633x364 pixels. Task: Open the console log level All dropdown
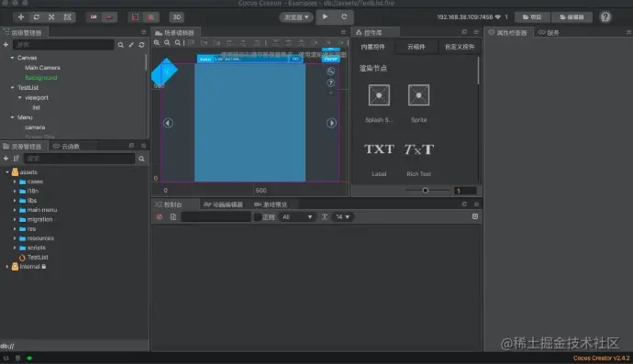[x=296, y=217]
